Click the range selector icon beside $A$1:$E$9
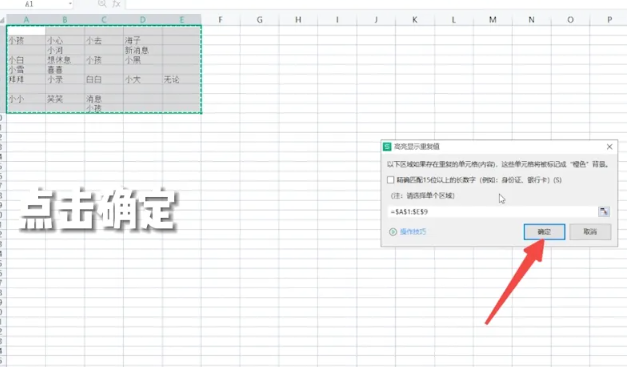 pos(604,211)
